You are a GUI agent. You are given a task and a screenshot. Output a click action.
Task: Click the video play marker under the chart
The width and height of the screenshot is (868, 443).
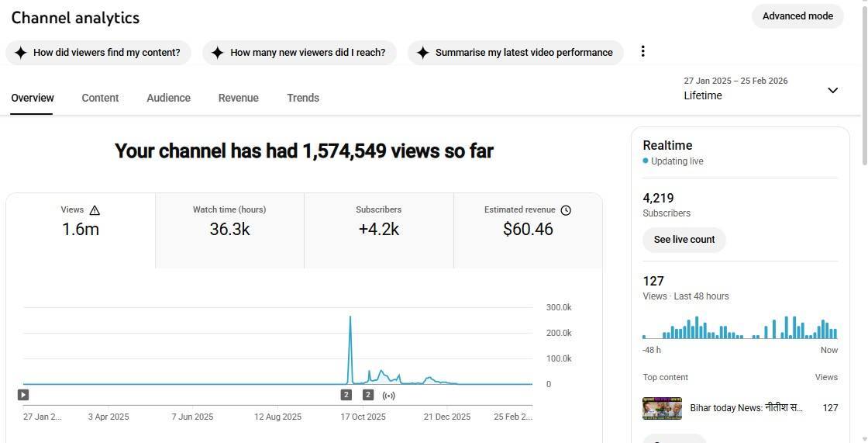click(x=23, y=395)
